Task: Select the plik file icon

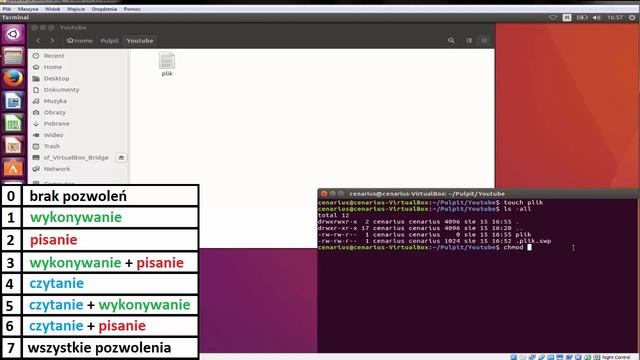Action: click(x=167, y=64)
